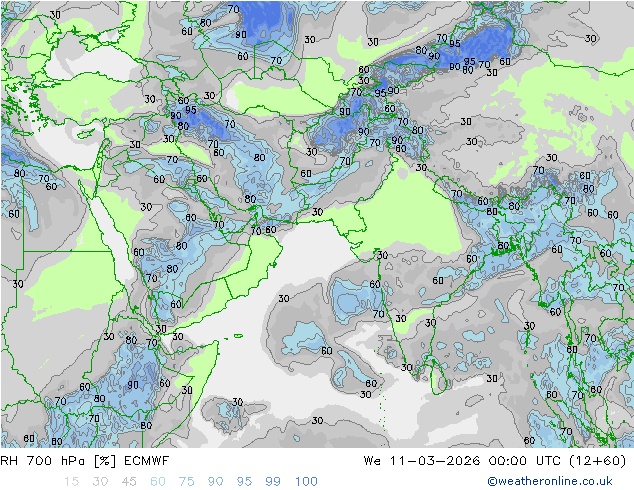Screen dimensions: 634x490
Task: Click the "00:00 UTC" time label
Action: [x=524, y=461]
